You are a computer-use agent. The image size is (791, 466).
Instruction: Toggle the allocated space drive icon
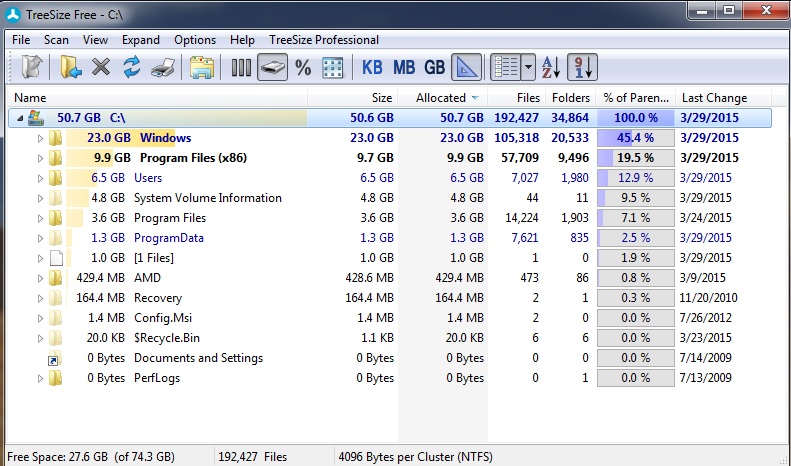pos(273,68)
